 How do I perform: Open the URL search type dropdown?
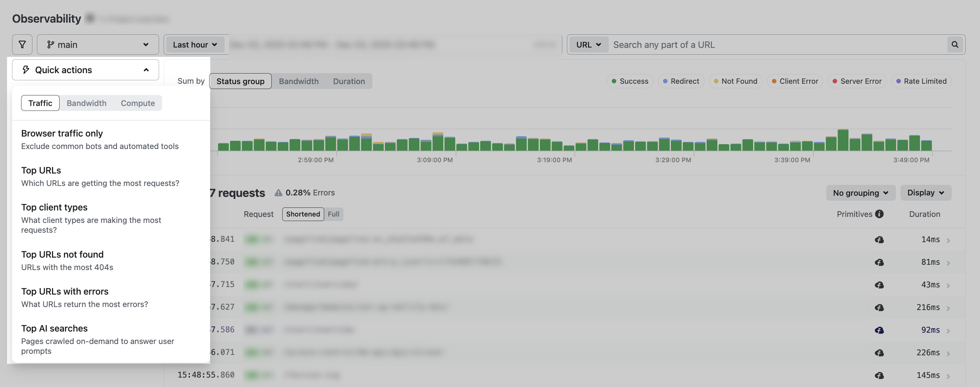[x=587, y=44]
